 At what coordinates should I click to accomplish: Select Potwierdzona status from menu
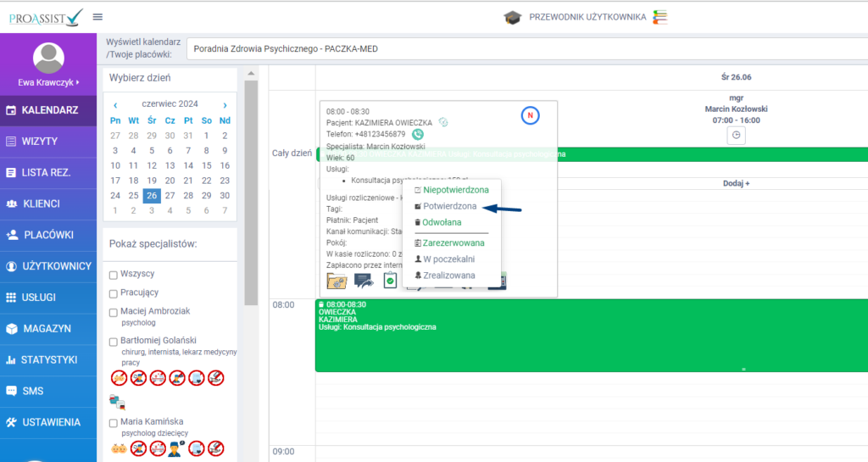click(x=450, y=206)
